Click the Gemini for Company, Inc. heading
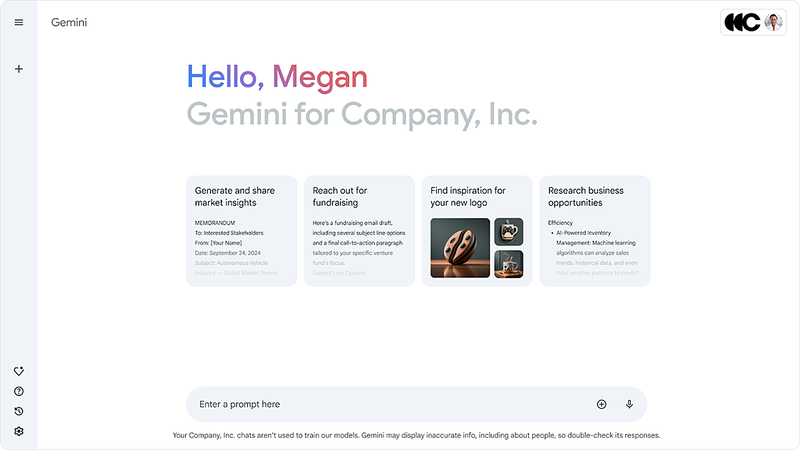 click(x=362, y=114)
